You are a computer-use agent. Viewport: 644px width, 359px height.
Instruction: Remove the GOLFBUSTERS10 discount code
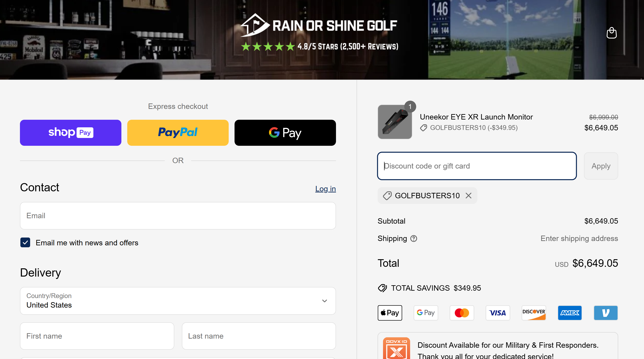click(x=468, y=195)
